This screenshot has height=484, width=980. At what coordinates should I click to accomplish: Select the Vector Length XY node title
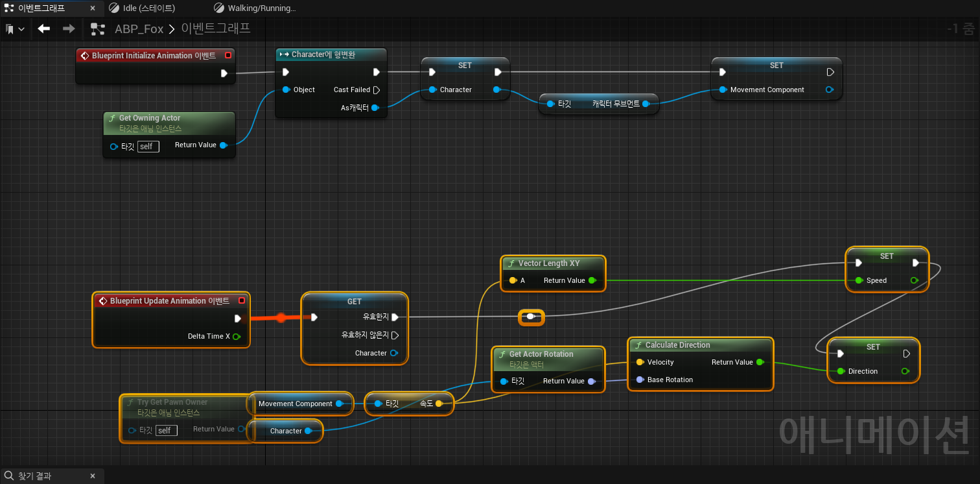(x=548, y=263)
